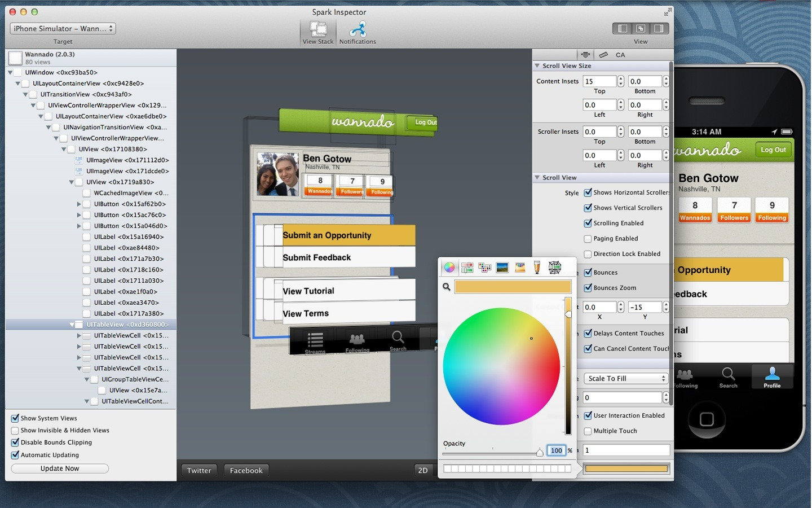Tap Profile tab in iPhone simulator
Screen dimensions: 812x508
[x=772, y=376]
